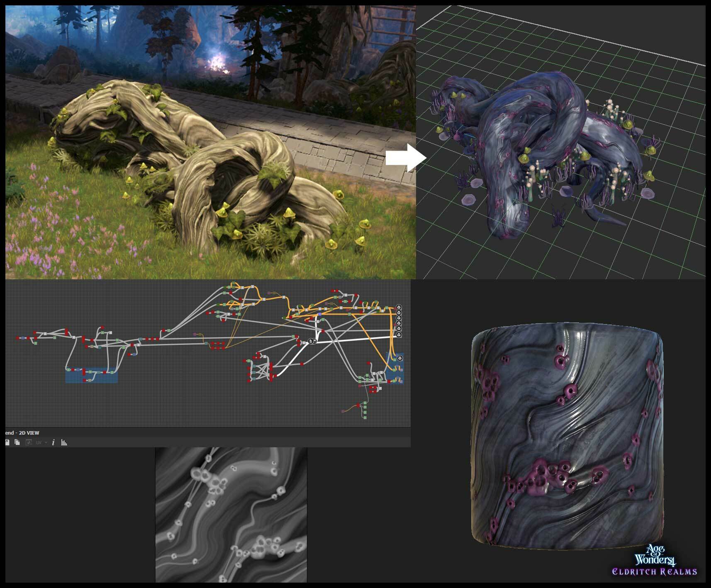Click the copy to clipboard icon
The image size is (711, 588).
click(x=17, y=442)
